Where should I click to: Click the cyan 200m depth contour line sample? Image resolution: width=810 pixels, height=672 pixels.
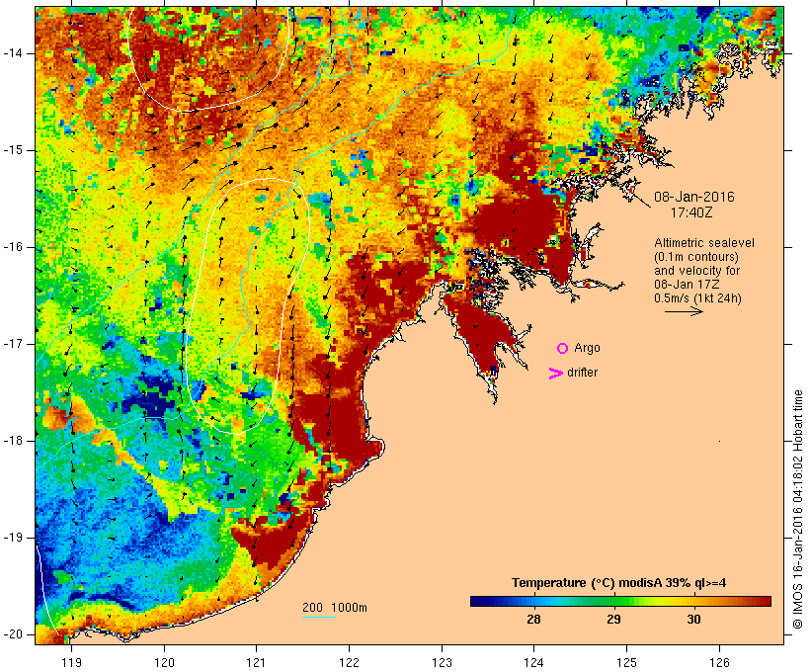pos(319,617)
